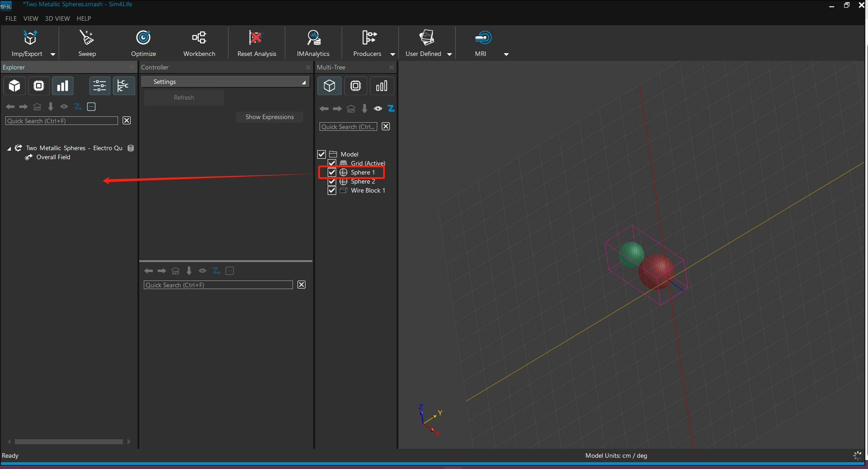
Task: Open the FILE menu
Action: (x=11, y=18)
